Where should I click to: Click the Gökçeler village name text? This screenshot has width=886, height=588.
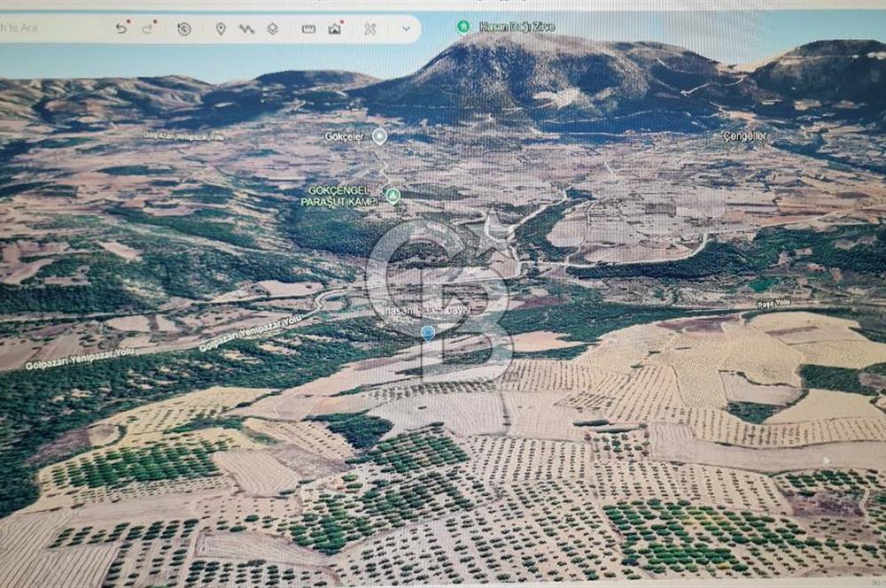tap(345, 136)
